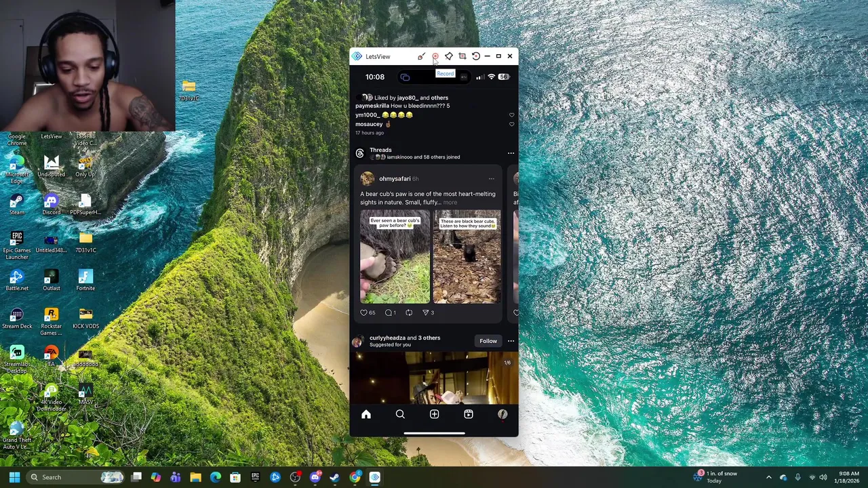The image size is (868, 488).
Task: Open 4K Video Downloader desktop shortcut
Action: (51, 397)
